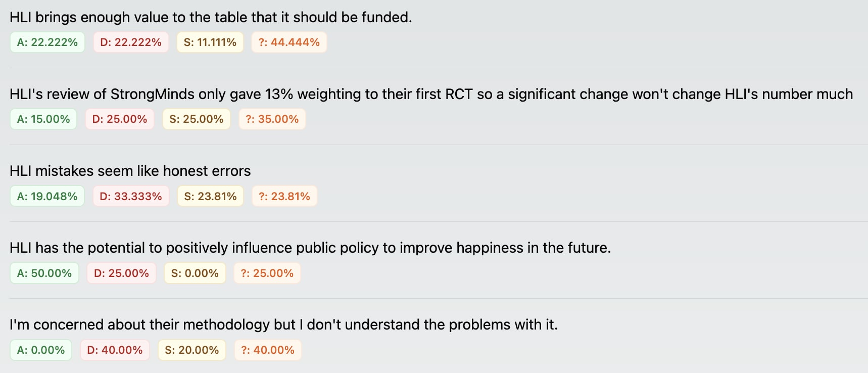The width and height of the screenshot is (868, 373).
Task: Click the '?: 25.00%' unsure badge
Action: click(x=267, y=273)
